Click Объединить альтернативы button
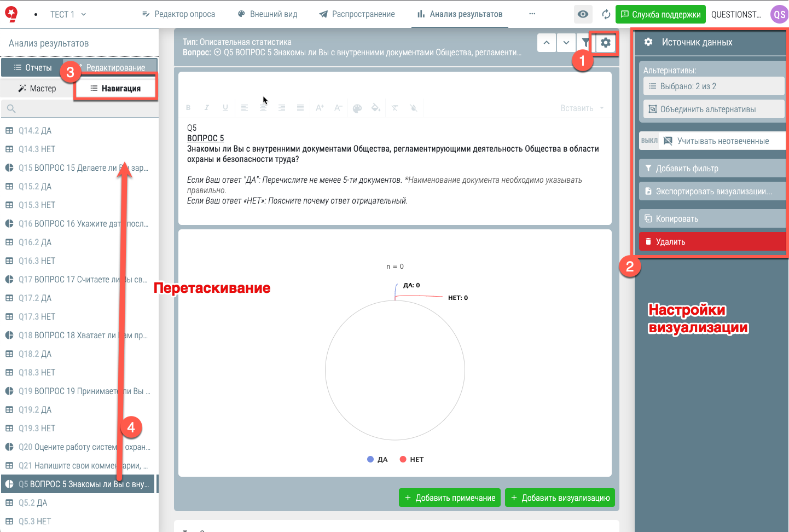Viewport: 789px width, 532px height. click(713, 109)
